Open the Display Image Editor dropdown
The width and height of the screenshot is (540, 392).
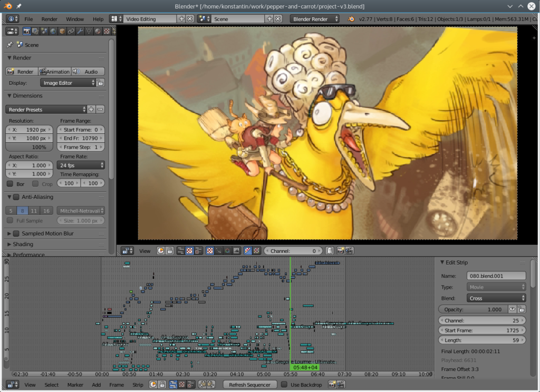point(67,83)
